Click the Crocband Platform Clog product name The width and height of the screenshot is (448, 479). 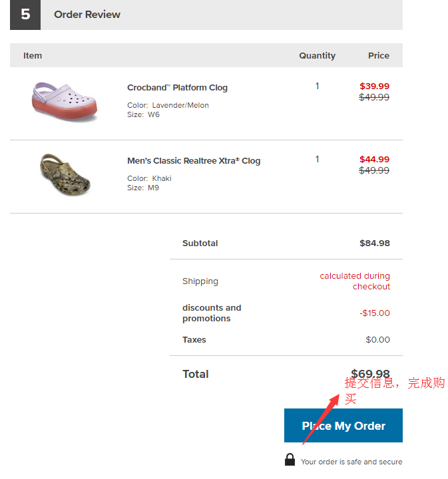(177, 88)
